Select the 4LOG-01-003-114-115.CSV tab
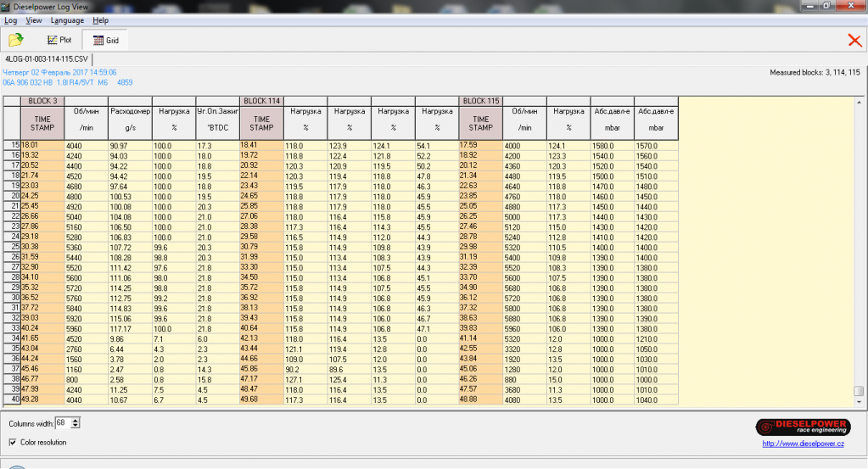The image size is (868, 469). 46,59
